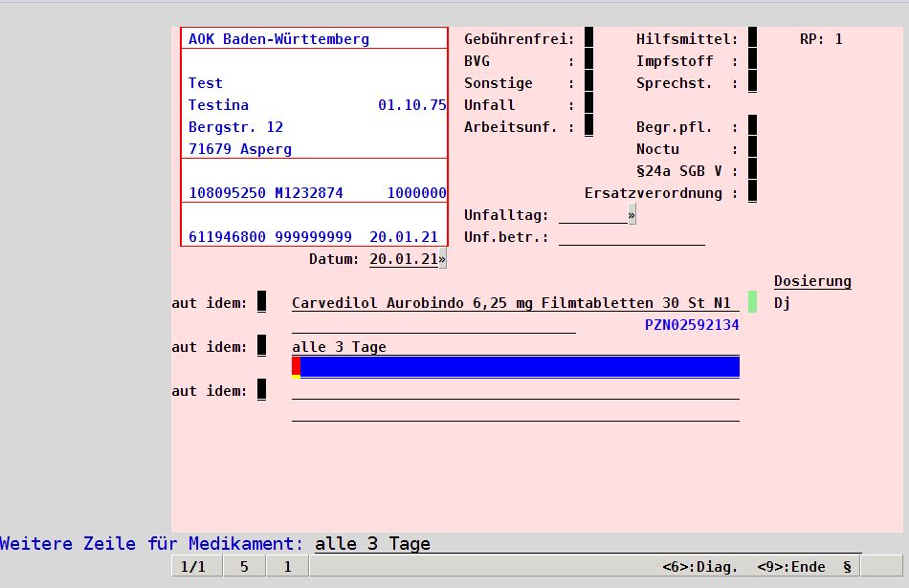Toggle the Impfstoff checkbox
The width and height of the screenshot is (909, 588).
(752, 60)
